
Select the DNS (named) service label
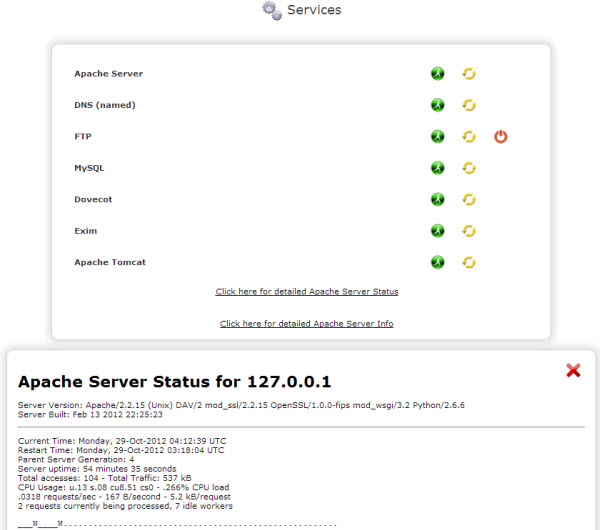coord(105,105)
